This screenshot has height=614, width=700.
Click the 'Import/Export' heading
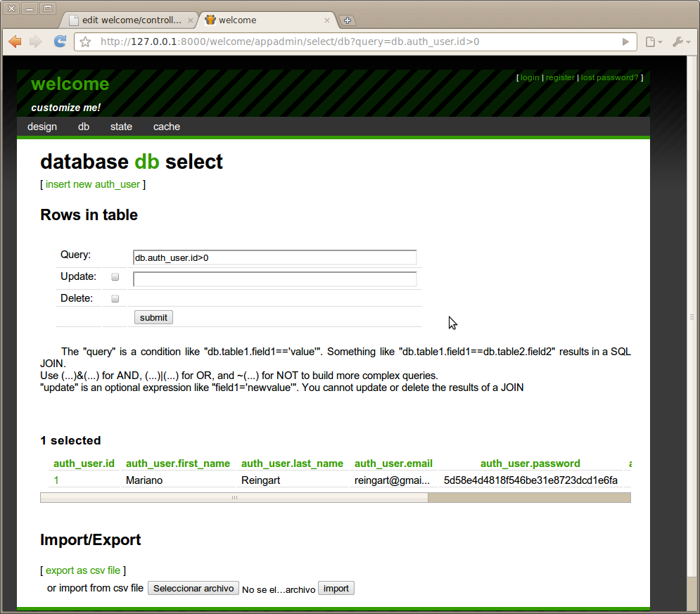pos(91,540)
